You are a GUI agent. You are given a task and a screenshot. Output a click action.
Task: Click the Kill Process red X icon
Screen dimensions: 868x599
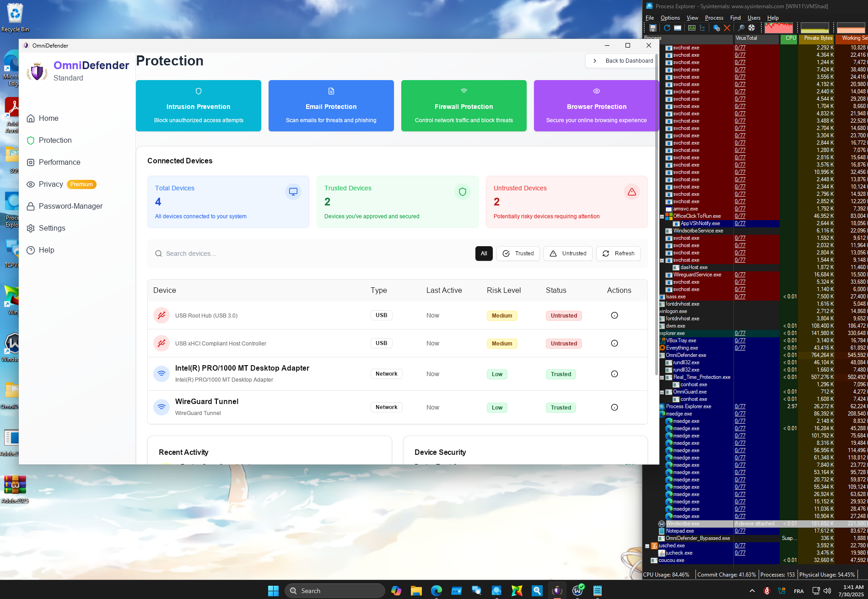(x=727, y=28)
